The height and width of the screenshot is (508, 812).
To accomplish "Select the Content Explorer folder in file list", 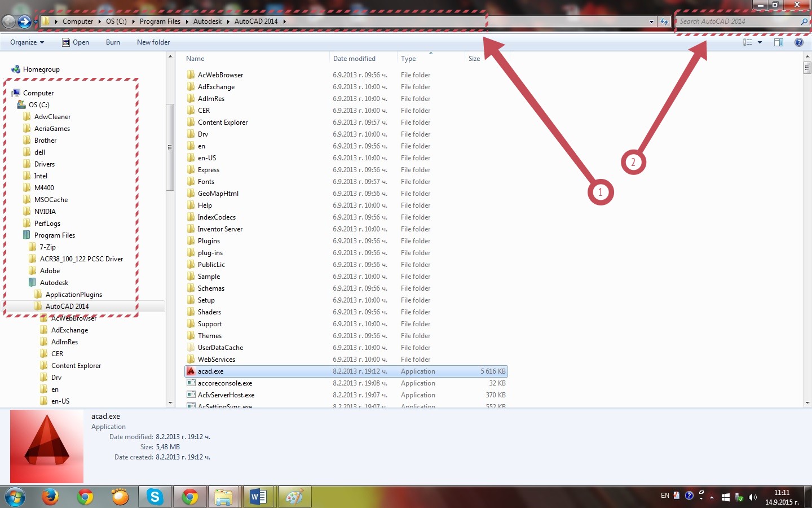I will pos(223,122).
